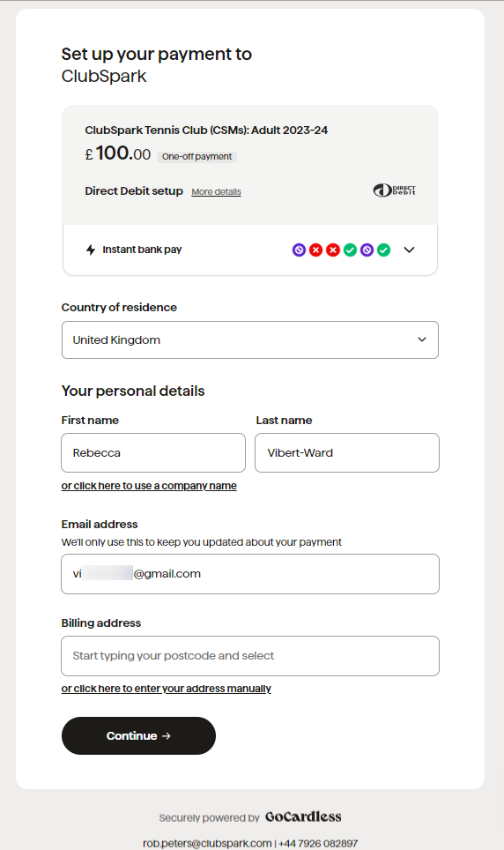Click the enter your address manually link
Screen dimensions: 504x850
pos(166,689)
